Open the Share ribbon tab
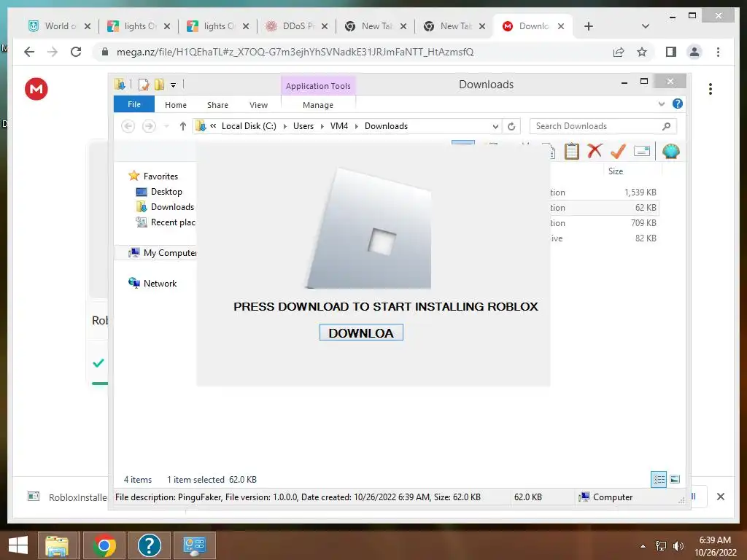This screenshot has height=560, width=747. click(x=217, y=105)
